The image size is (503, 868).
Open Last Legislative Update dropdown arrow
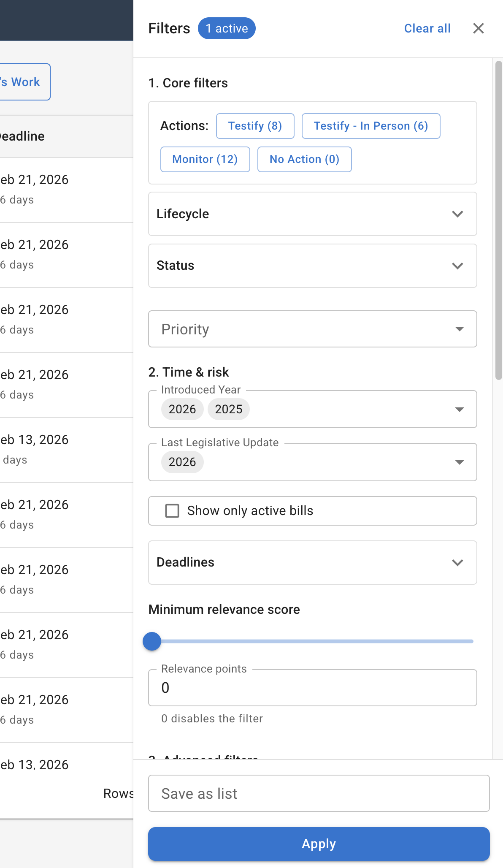coord(460,462)
